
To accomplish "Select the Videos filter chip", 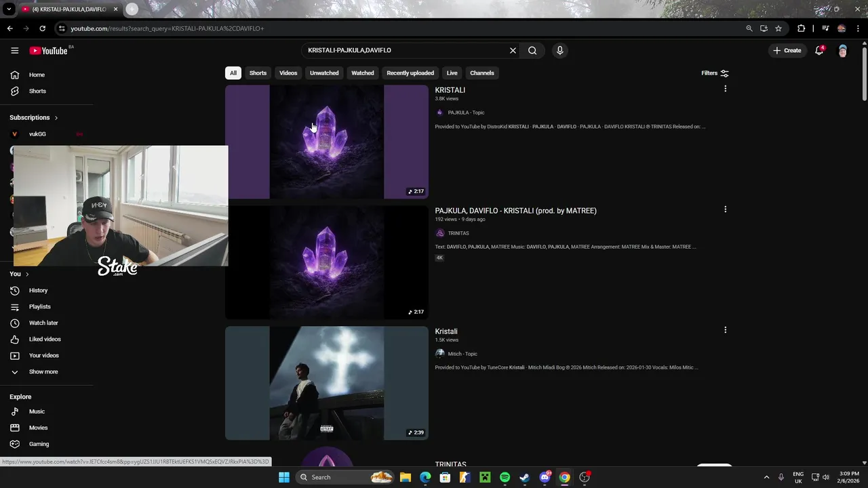I will tap(288, 73).
